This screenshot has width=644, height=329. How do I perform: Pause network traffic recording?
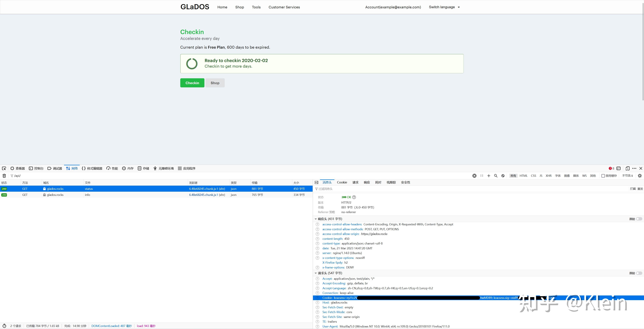tap(482, 176)
